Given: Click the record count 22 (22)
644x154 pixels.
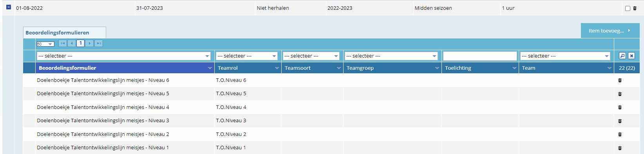Looking at the screenshot, I should (x=627, y=68).
